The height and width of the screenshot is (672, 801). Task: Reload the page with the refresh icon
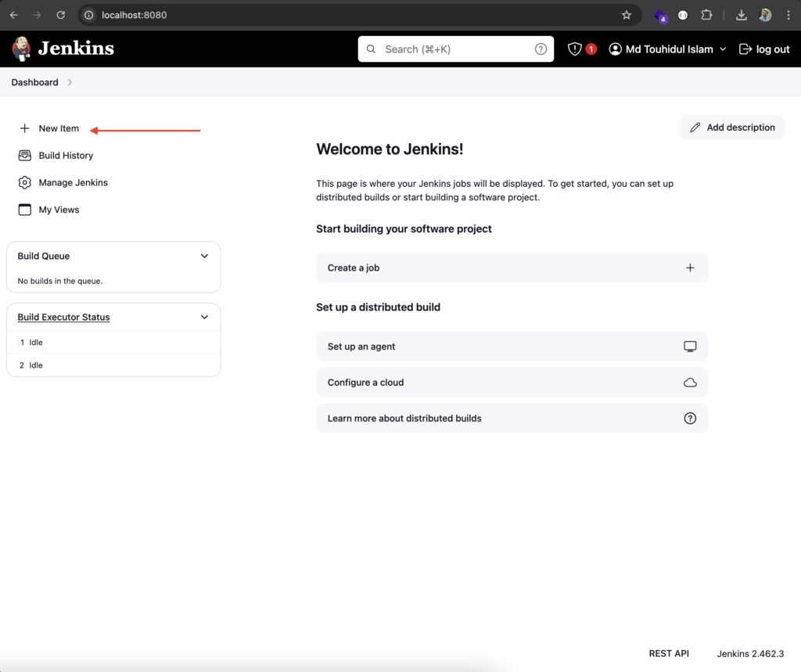click(x=61, y=16)
